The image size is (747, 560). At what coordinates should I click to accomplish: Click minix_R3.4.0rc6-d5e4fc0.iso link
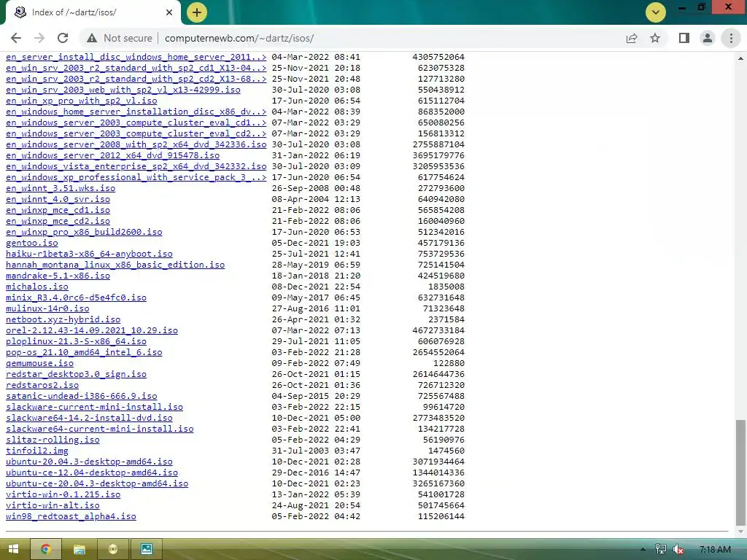tap(76, 297)
